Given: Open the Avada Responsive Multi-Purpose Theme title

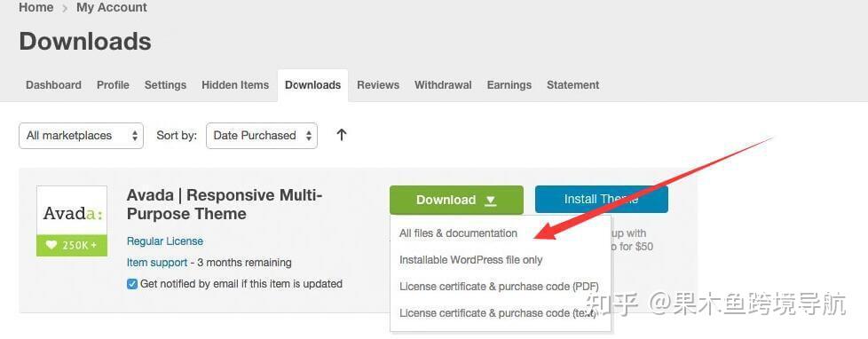Looking at the screenshot, I should [x=225, y=204].
